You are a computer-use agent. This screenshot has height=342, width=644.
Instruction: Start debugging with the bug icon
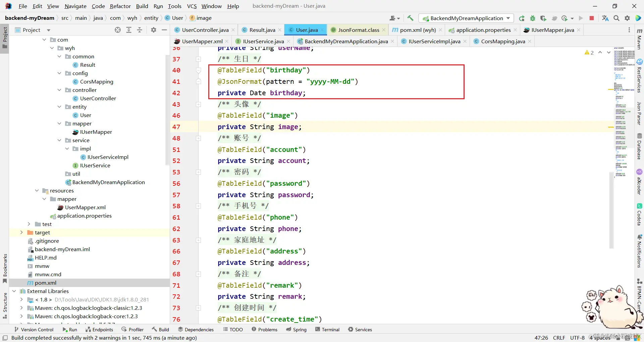point(533,18)
